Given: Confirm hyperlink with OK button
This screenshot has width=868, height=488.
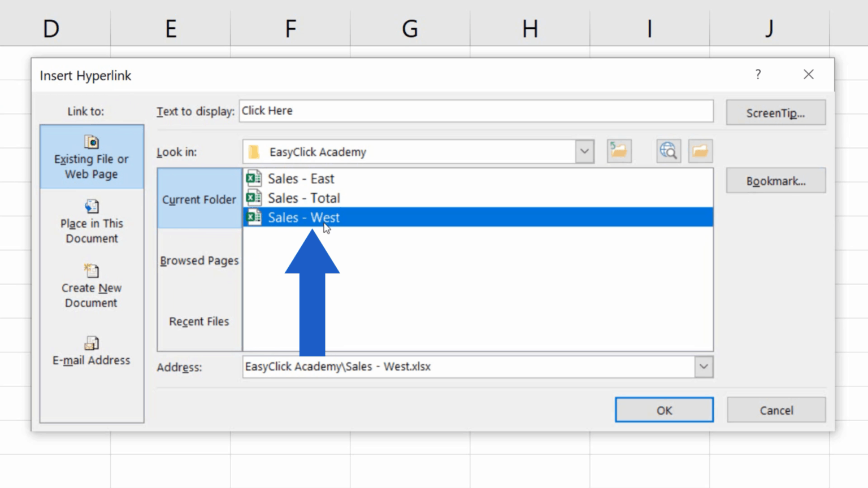Looking at the screenshot, I should [663, 410].
